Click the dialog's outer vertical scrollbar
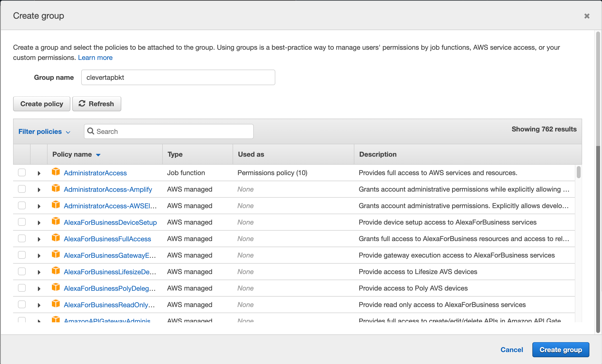The width and height of the screenshot is (602, 364). 598,182
